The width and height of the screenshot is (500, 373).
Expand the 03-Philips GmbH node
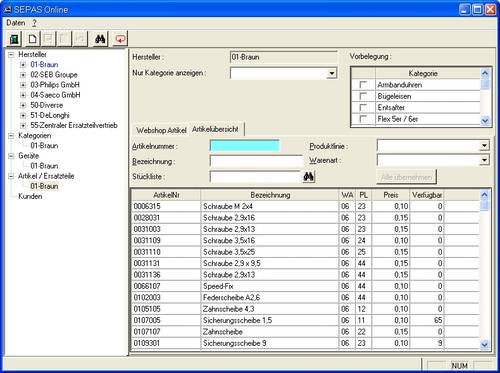click(x=23, y=85)
